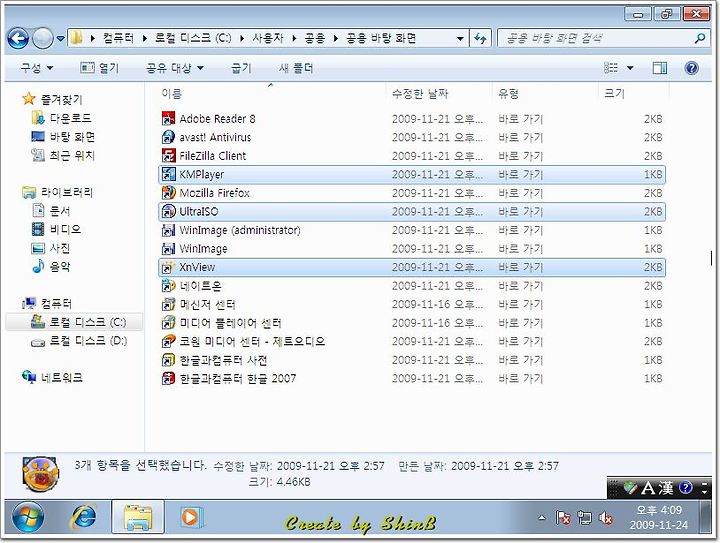
Task: Click the language bar A input mode
Action: (x=647, y=488)
